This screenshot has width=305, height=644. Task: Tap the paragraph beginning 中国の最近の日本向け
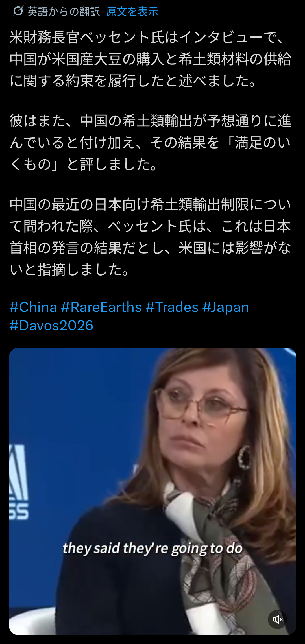click(150, 237)
